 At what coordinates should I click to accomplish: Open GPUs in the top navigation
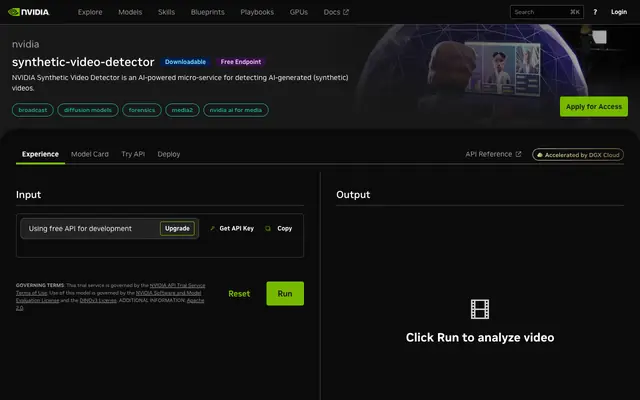(299, 12)
